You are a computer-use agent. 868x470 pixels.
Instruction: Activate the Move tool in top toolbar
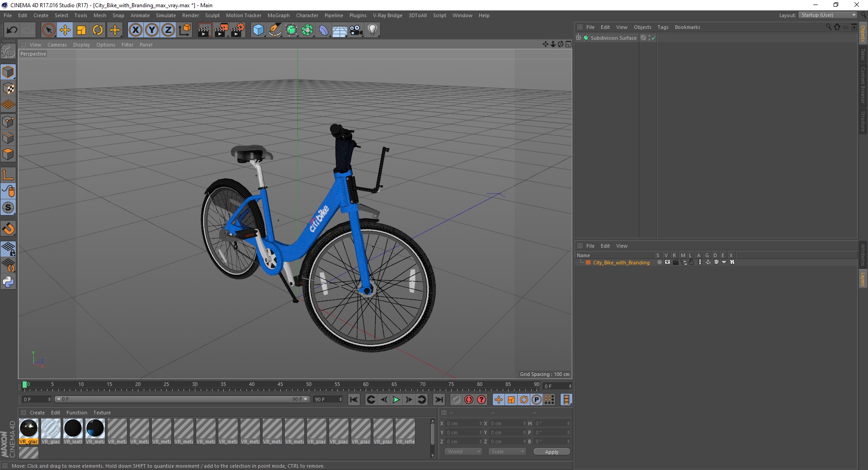pyautogui.click(x=65, y=30)
